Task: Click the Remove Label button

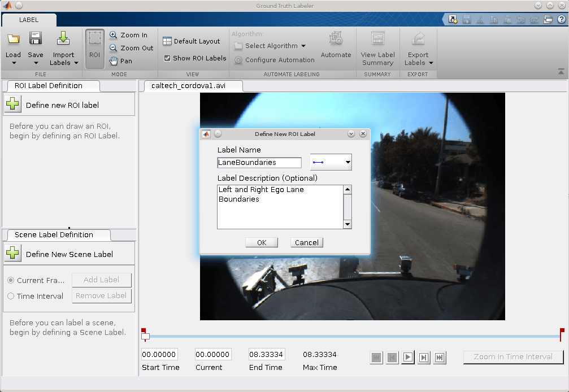Action: pos(101,296)
